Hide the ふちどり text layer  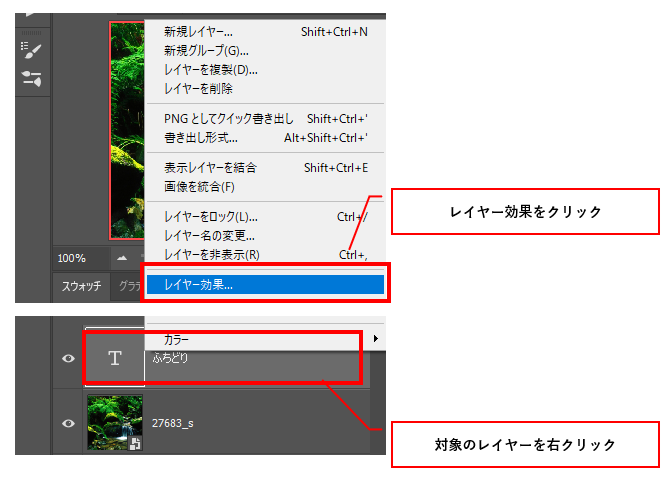pyautogui.click(x=68, y=358)
